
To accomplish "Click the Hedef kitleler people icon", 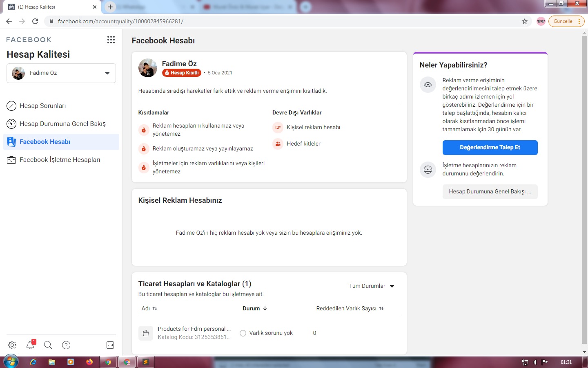I will tap(278, 144).
